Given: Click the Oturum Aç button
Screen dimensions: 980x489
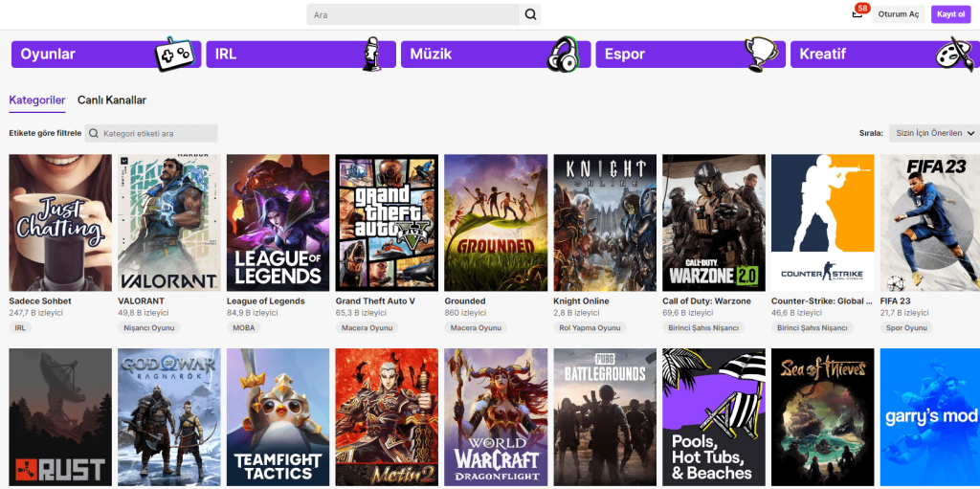Looking at the screenshot, I should (898, 14).
